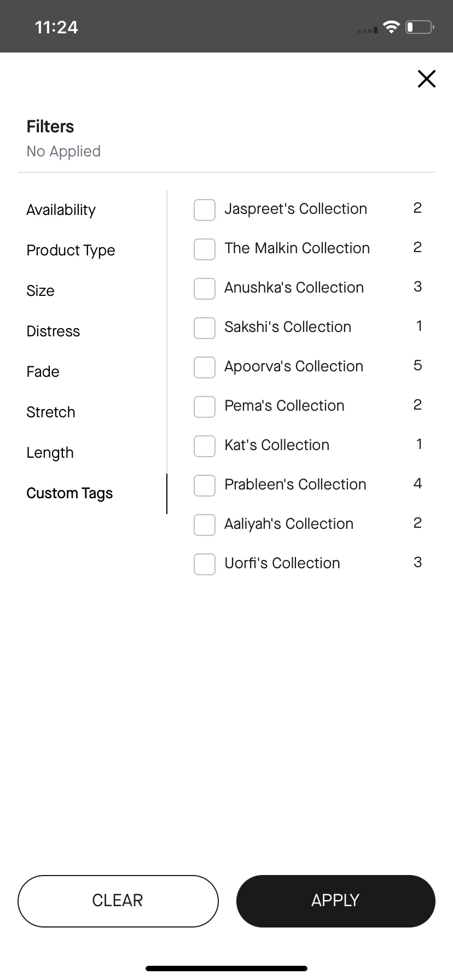
Task: Tick Kat's Collection checkbox
Action: [x=205, y=446]
